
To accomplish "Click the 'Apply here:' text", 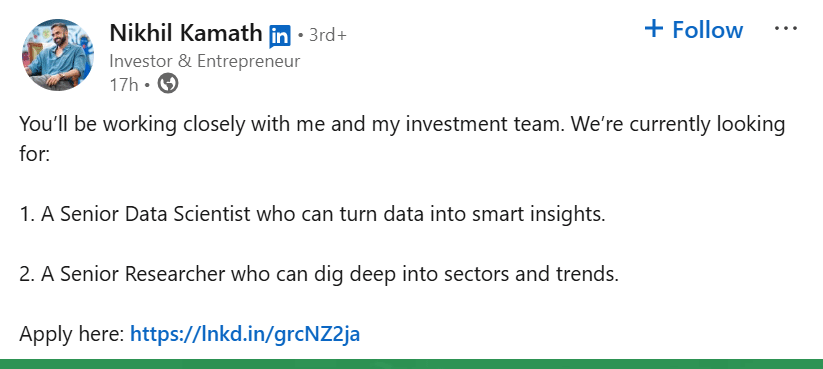I will pyautogui.click(x=72, y=334).
